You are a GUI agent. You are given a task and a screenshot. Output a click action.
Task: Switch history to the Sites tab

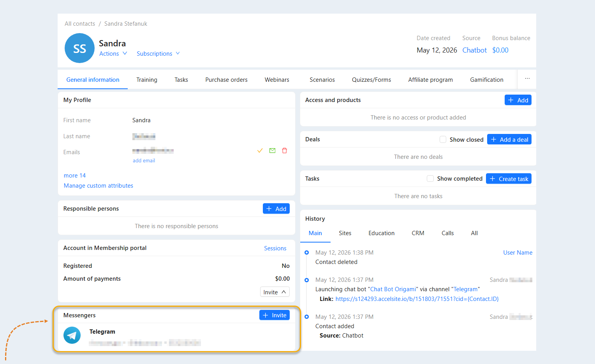(345, 233)
